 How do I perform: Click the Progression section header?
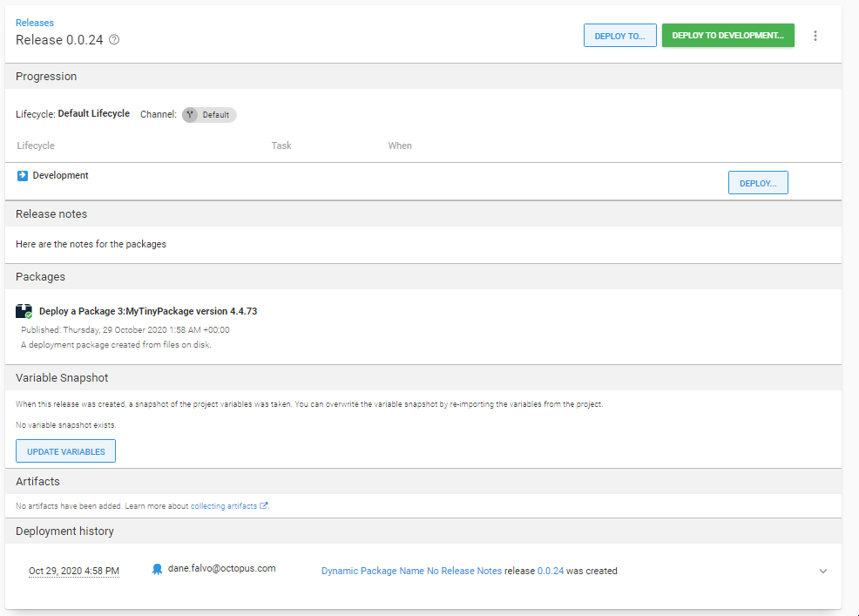pos(423,76)
